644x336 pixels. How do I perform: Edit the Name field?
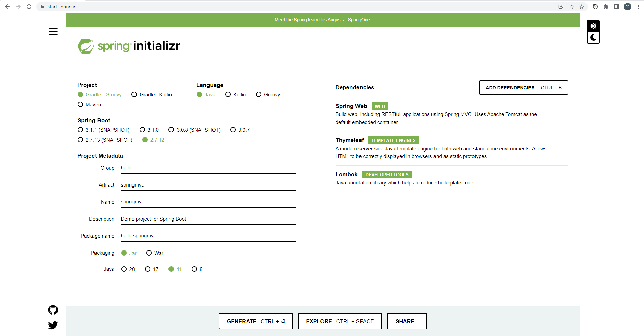point(209,202)
